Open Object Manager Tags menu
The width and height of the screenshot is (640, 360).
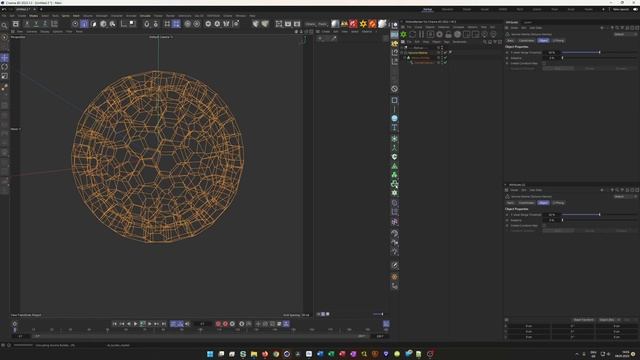[447, 42]
